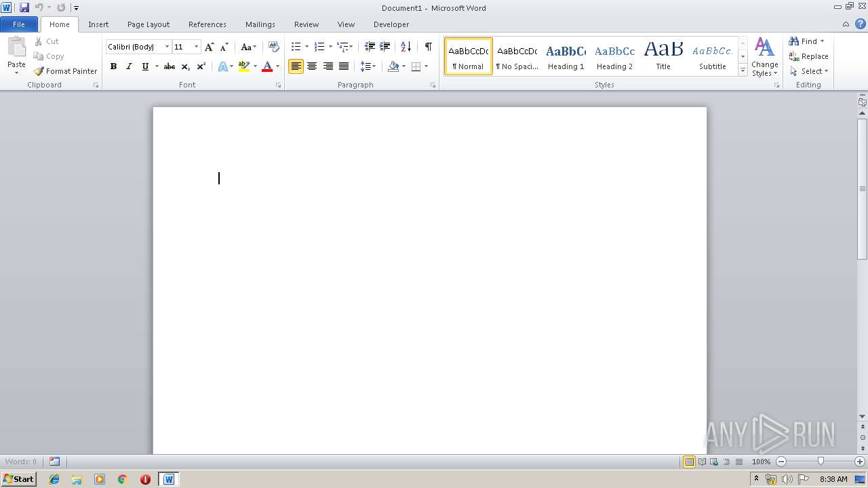The width and height of the screenshot is (868, 488).
Task: Switch to the References tab
Action: [x=208, y=24]
